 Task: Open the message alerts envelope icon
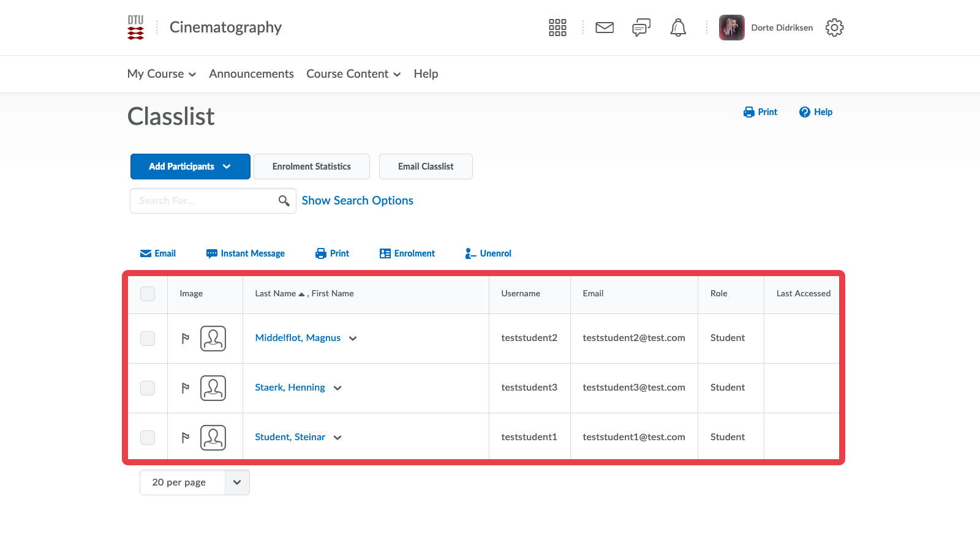point(605,28)
